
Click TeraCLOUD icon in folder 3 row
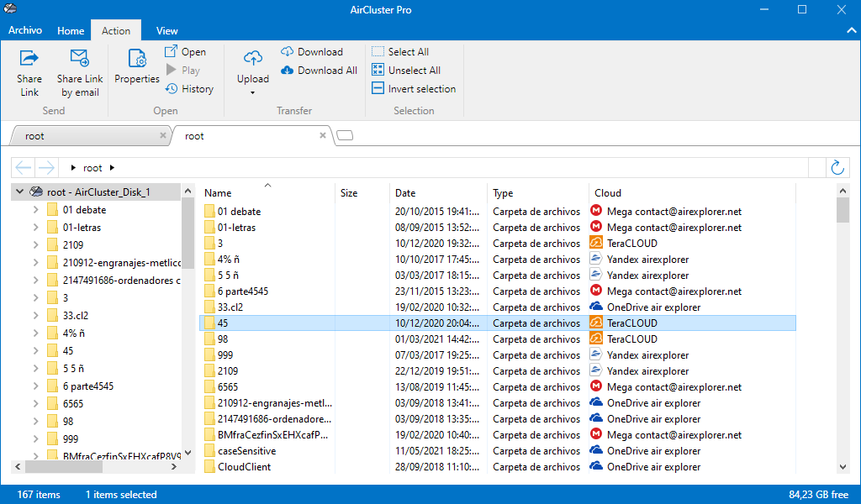[596, 243]
